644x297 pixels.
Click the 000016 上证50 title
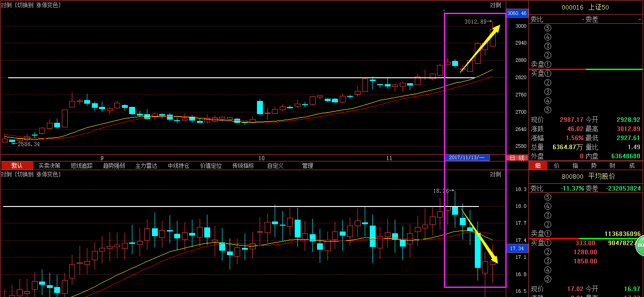click(585, 7)
